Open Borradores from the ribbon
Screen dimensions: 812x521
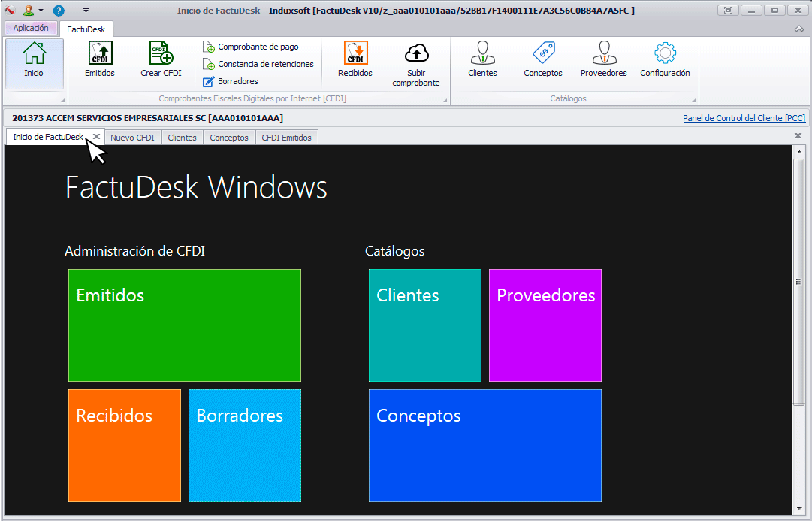[231, 81]
